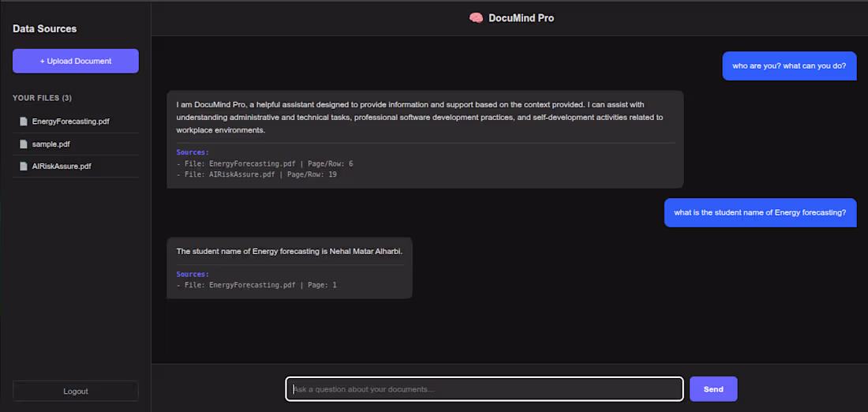
Task: Click the document icon next to sample.pdf
Action: coord(23,144)
